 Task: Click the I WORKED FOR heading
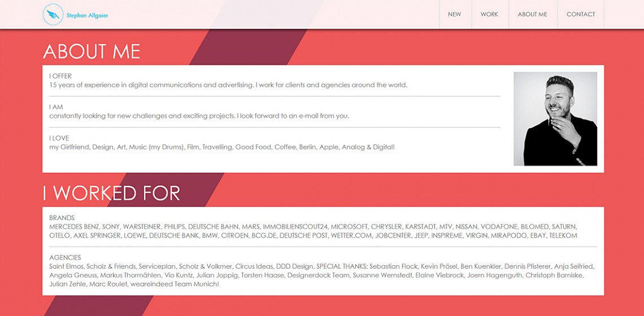(111, 193)
